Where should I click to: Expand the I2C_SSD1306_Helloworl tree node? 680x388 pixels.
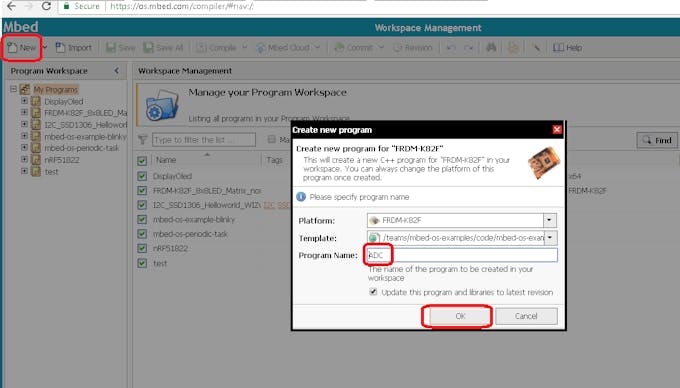[x=24, y=124]
